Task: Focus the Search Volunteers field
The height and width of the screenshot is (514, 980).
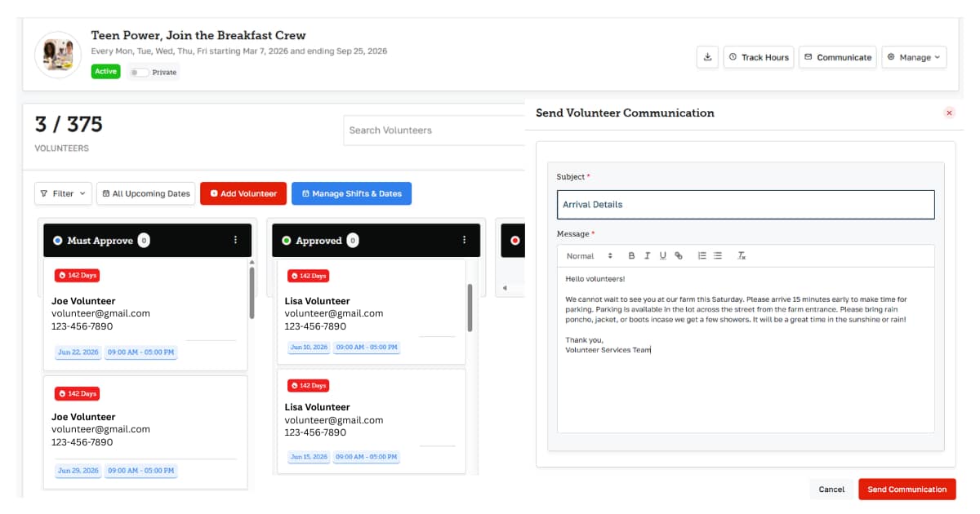Action: point(434,131)
